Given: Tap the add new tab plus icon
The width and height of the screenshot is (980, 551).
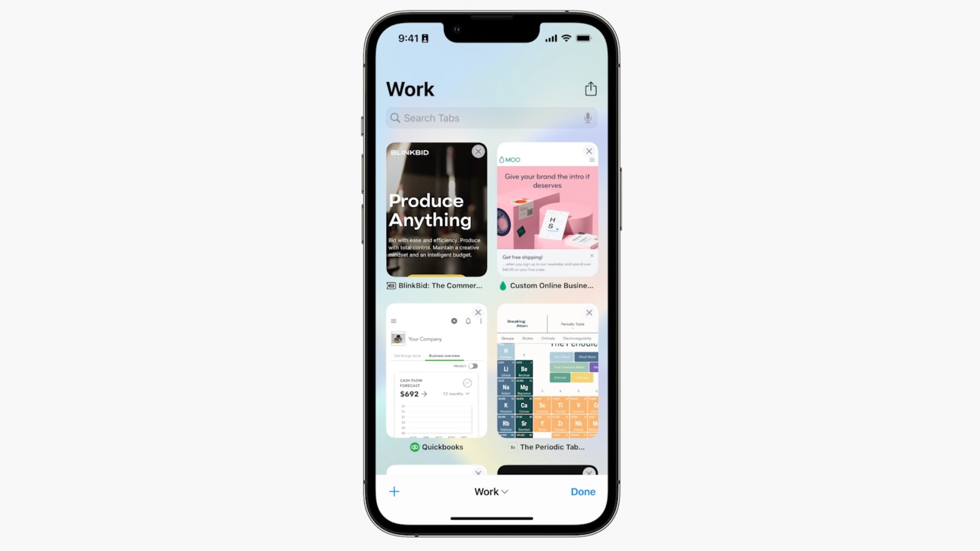Looking at the screenshot, I should (x=394, y=491).
